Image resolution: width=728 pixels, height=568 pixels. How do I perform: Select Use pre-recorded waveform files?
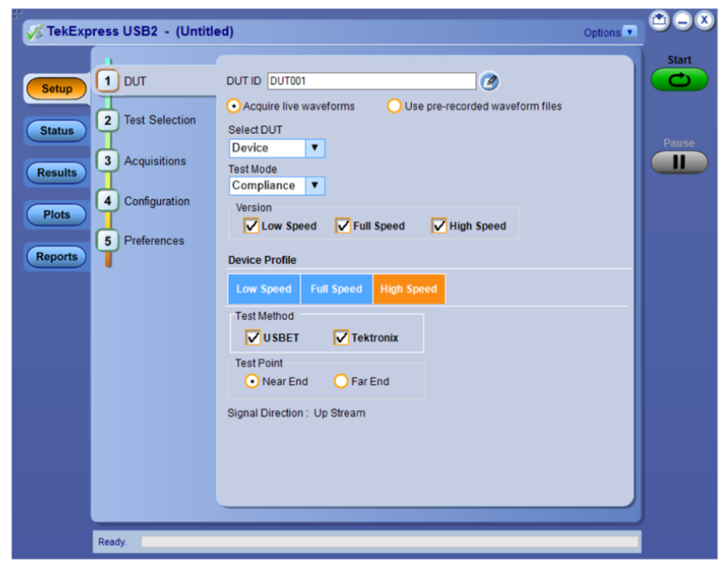(475, 106)
